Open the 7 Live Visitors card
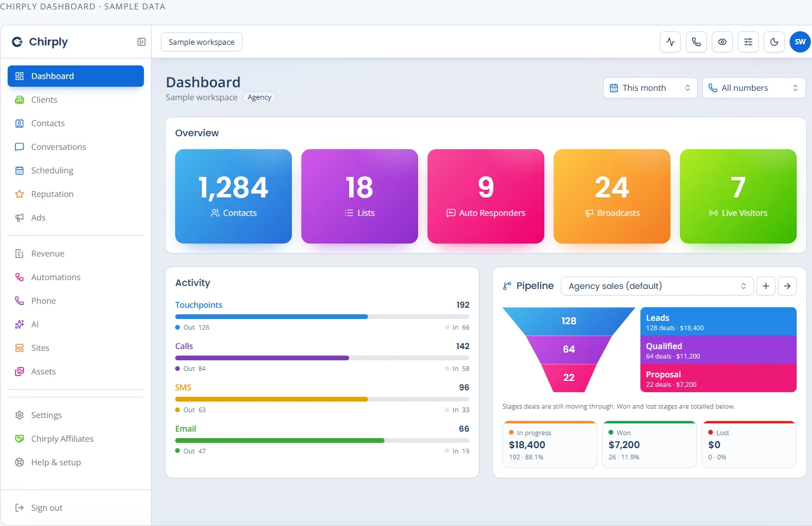 pyautogui.click(x=738, y=196)
